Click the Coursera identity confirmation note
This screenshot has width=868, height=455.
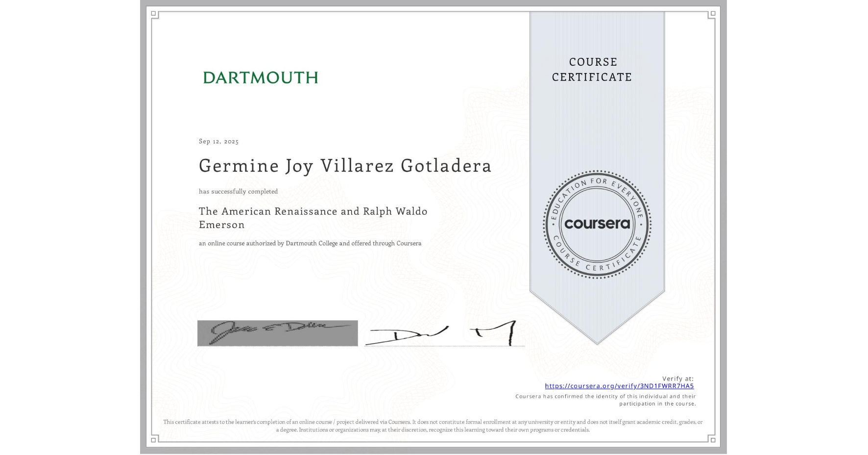[605, 400]
